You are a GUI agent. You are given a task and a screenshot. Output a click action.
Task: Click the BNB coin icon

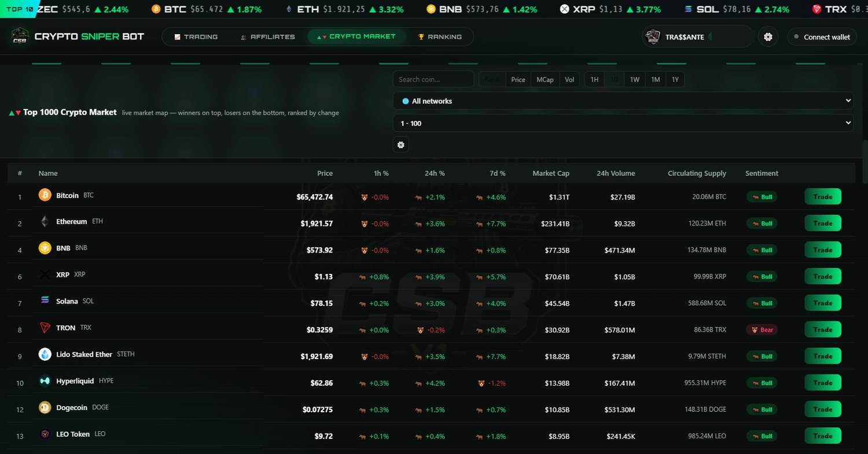(x=45, y=248)
